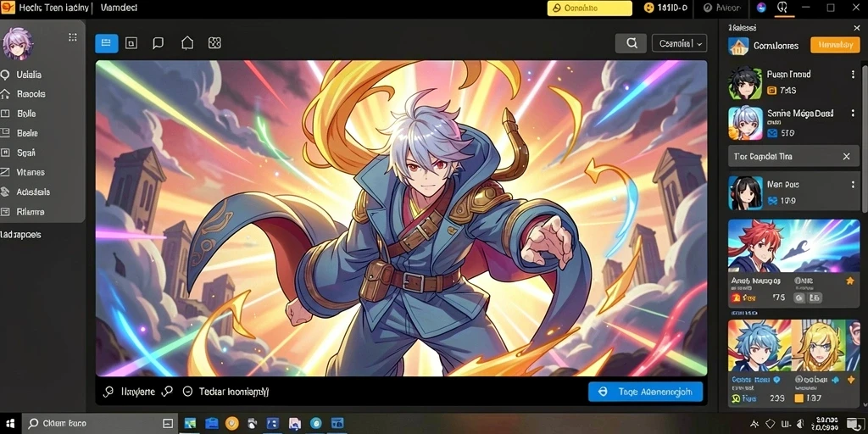Select the dice-like grid icon in toolbar
Viewport: 868px width, 434px height.
[214, 43]
